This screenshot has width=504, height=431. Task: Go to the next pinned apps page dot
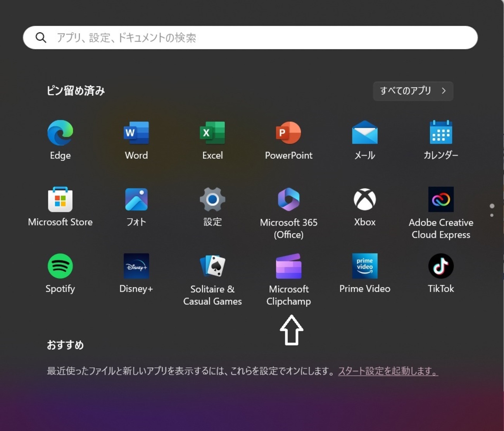[x=492, y=215]
